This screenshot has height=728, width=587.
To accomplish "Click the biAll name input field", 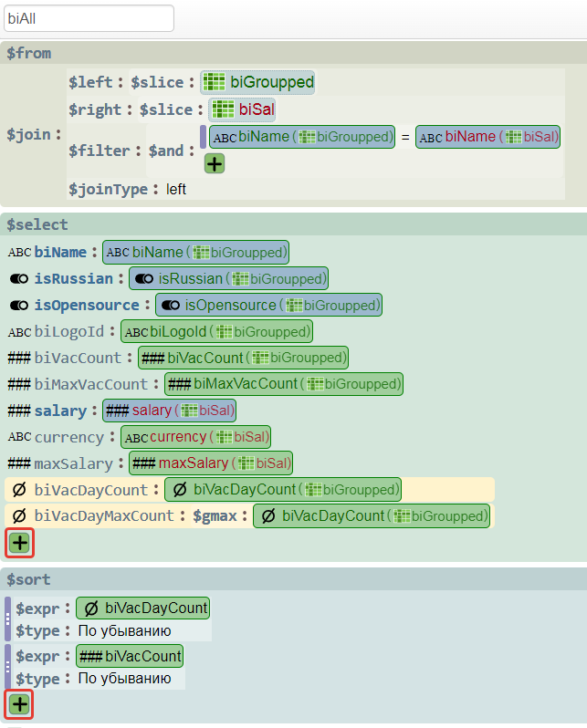I will click(89, 18).
